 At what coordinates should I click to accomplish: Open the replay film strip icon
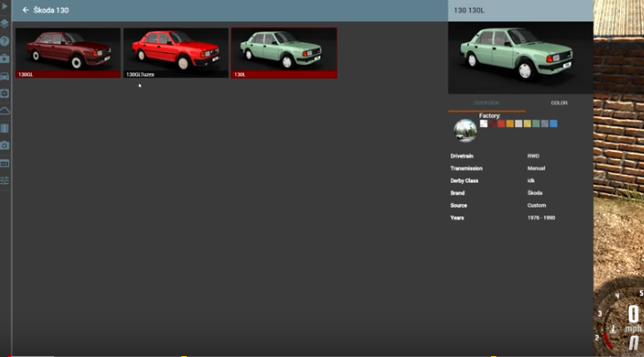[x=4, y=128]
